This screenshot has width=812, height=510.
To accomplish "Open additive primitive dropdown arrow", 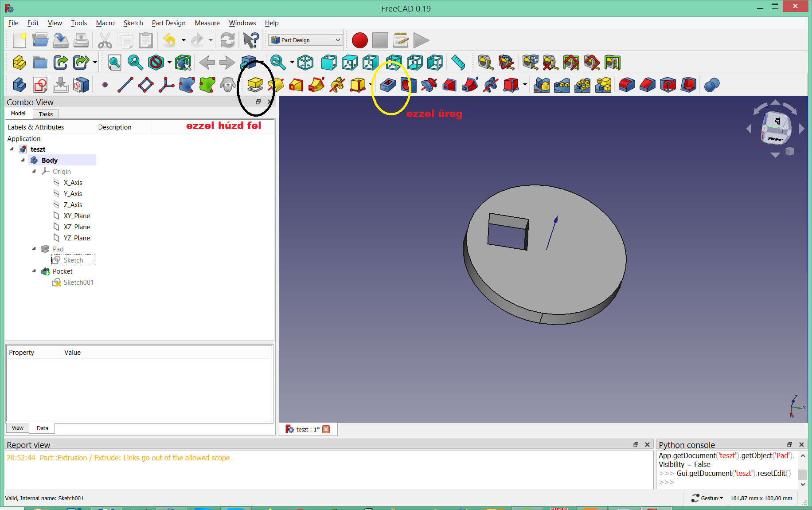I will point(371,85).
